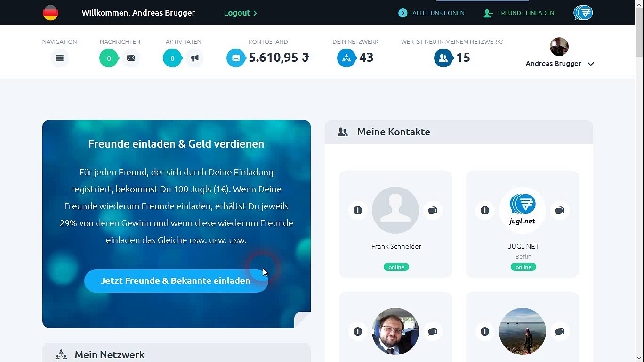Click the Jugl logo in top bar

[583, 13]
